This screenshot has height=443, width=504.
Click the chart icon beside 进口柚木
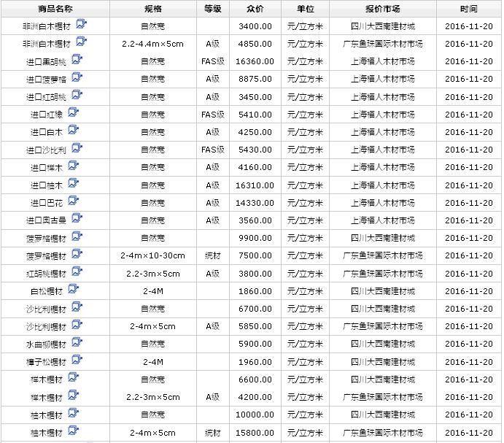[73, 184]
